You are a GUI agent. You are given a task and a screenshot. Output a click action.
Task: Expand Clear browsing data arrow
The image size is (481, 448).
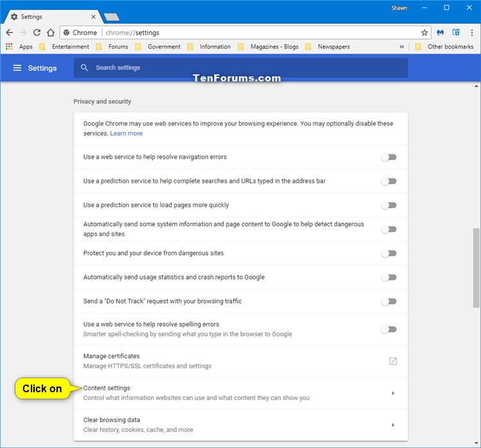tap(393, 425)
